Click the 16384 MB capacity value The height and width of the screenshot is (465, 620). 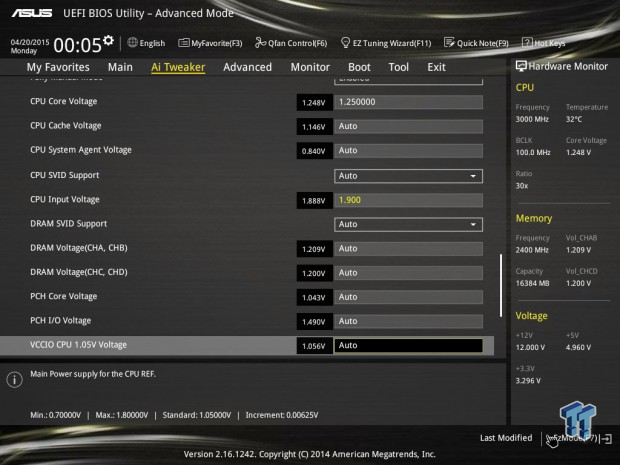point(532,283)
